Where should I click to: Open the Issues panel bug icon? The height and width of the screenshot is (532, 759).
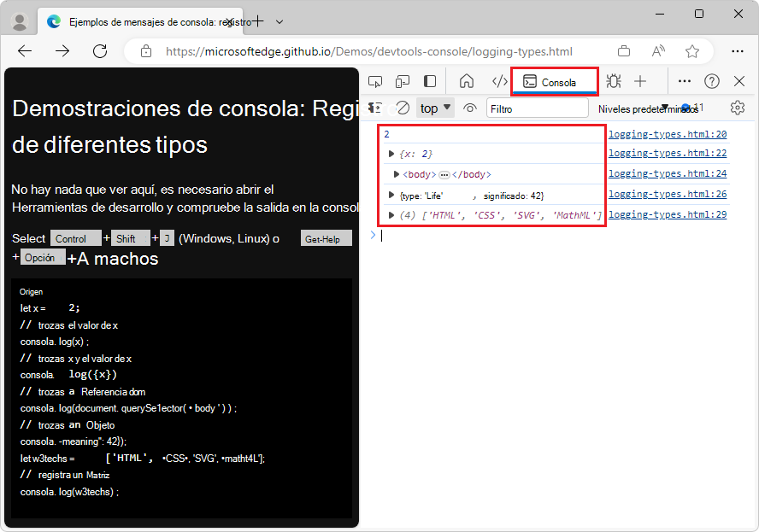click(x=613, y=81)
